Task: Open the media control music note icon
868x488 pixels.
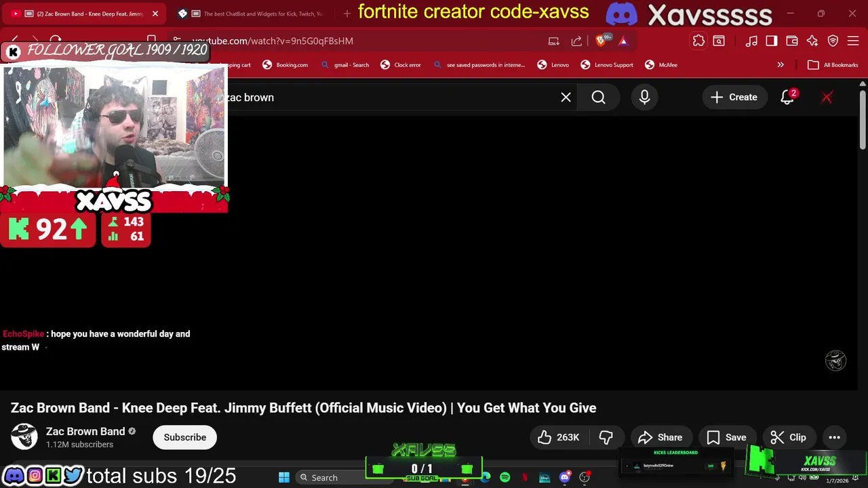Action: (751, 41)
